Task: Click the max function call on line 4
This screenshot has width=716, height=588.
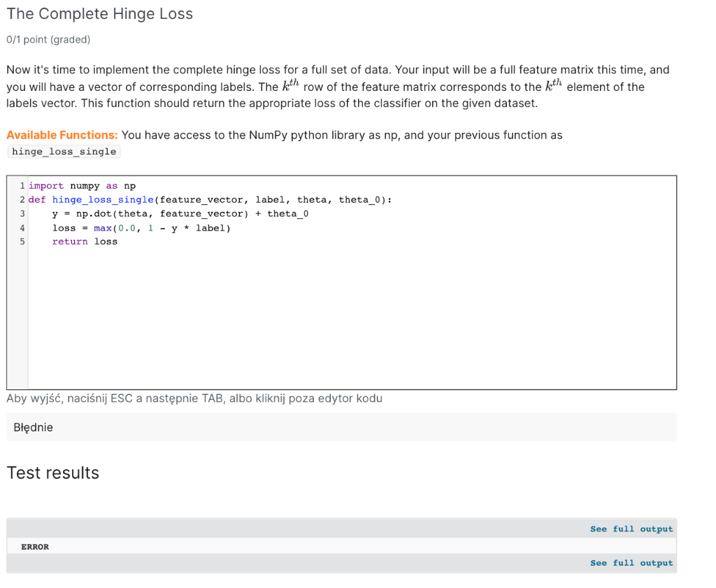Action: [103, 227]
